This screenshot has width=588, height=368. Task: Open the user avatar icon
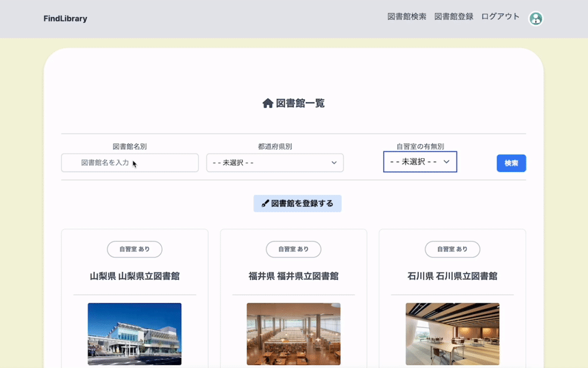pos(536,18)
